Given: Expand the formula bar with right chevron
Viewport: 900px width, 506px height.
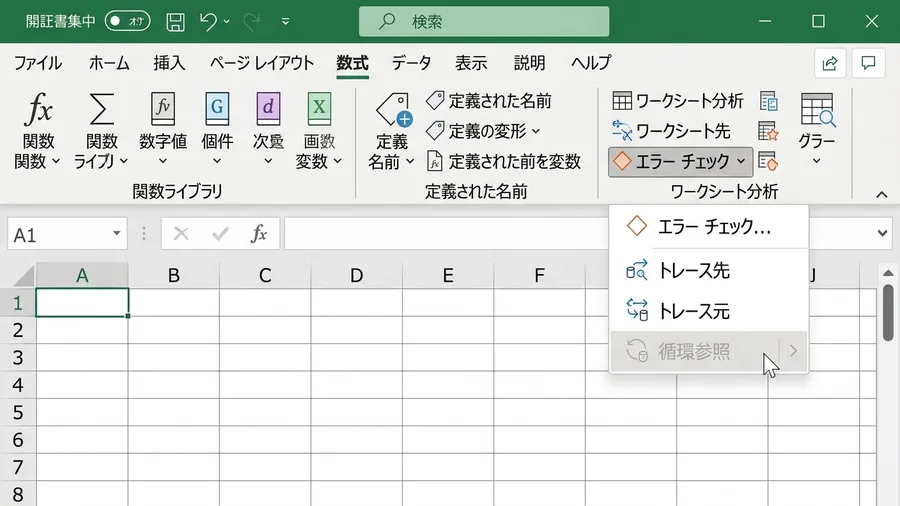Looking at the screenshot, I should pos(882,233).
